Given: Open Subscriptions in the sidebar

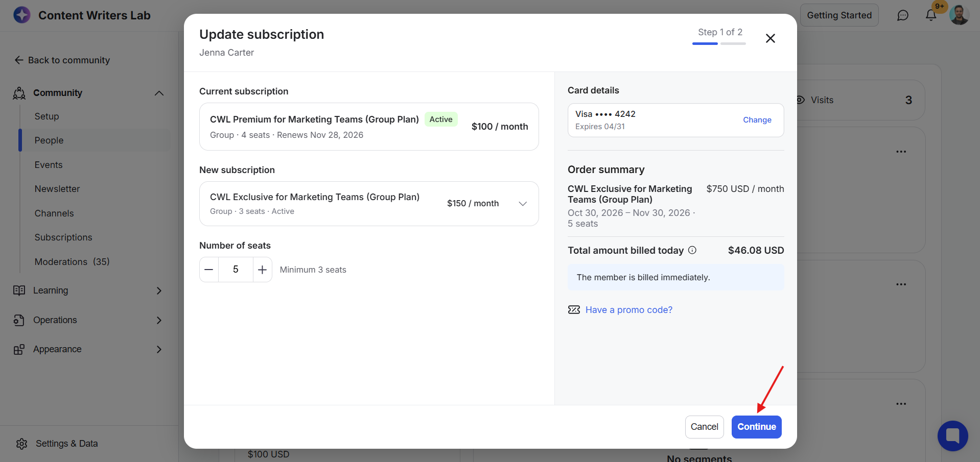Looking at the screenshot, I should pyautogui.click(x=63, y=237).
